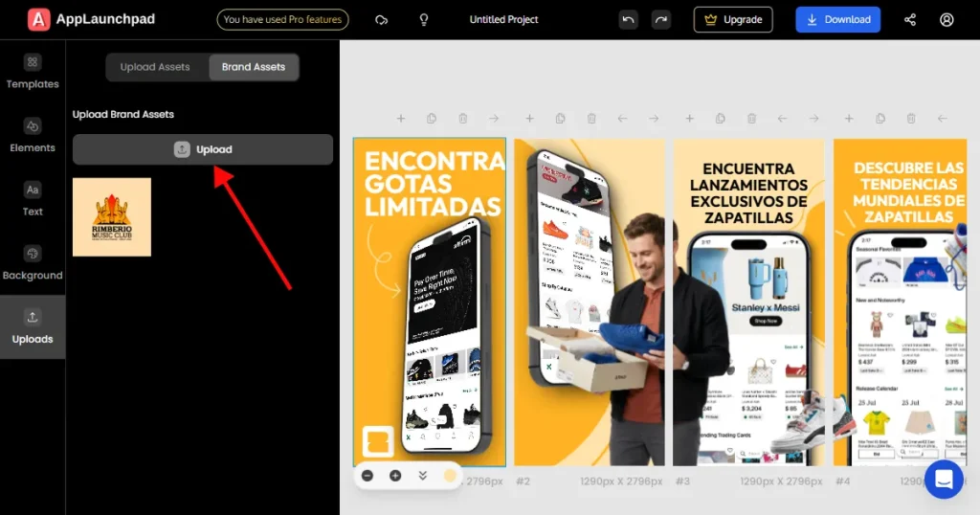
Task: Select screenshot #2 with man holding sneaker
Action: (x=590, y=302)
